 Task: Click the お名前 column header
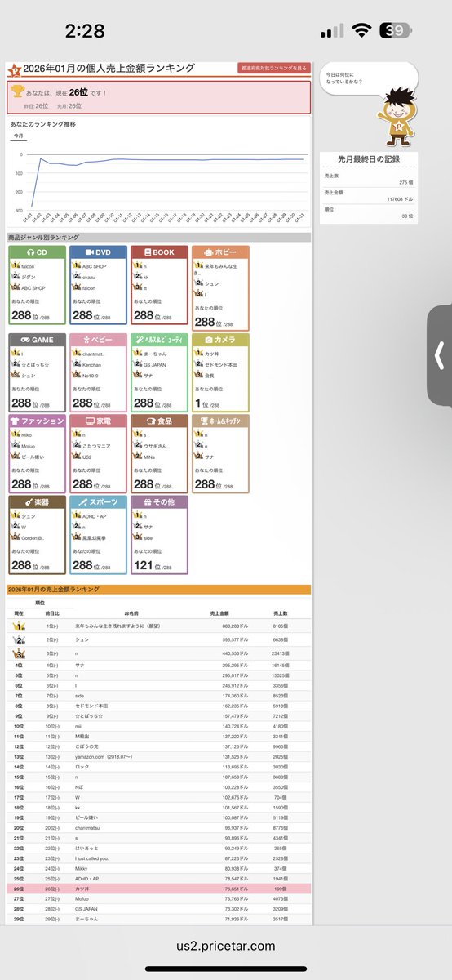click(x=131, y=612)
